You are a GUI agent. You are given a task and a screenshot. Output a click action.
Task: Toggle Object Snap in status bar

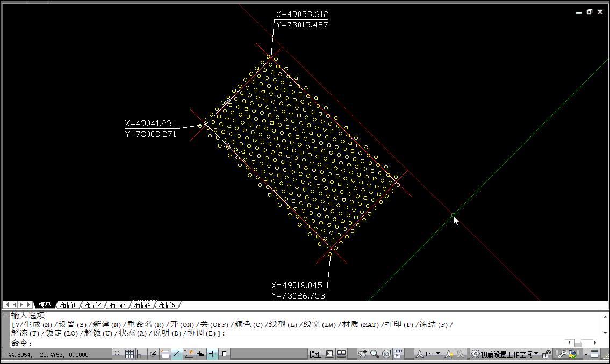point(165,354)
